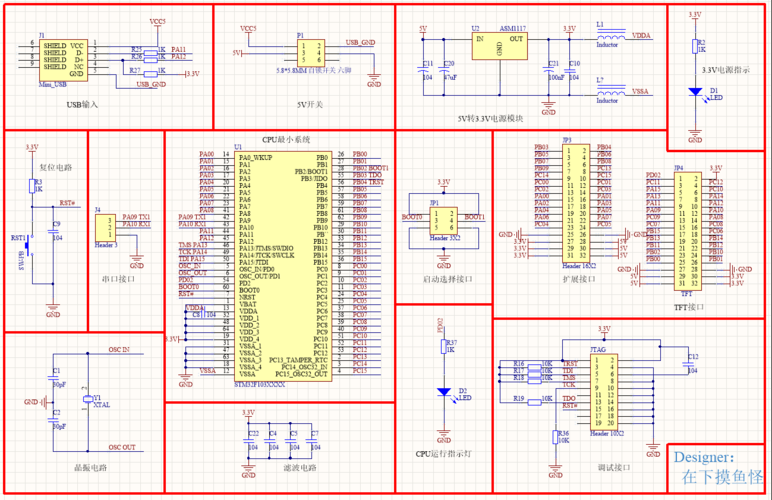The image size is (772, 500).
Task: Click the 'CPU运行指示灯' label
Action: point(443,454)
